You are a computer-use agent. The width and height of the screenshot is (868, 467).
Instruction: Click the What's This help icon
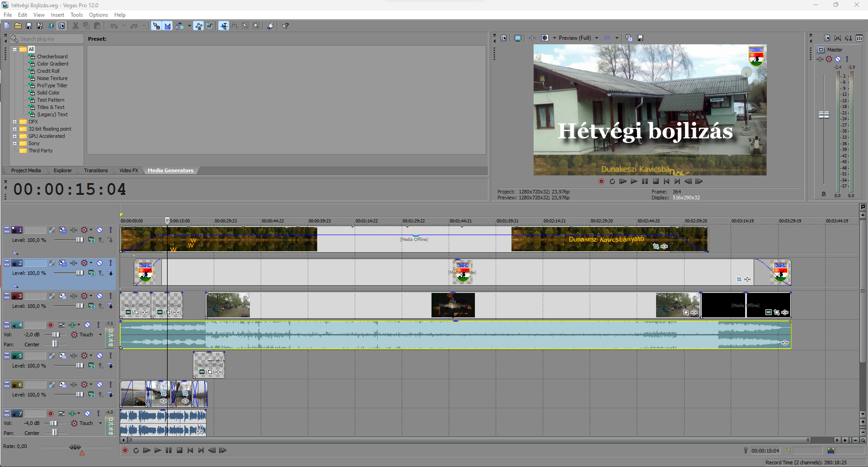pyautogui.click(x=286, y=26)
